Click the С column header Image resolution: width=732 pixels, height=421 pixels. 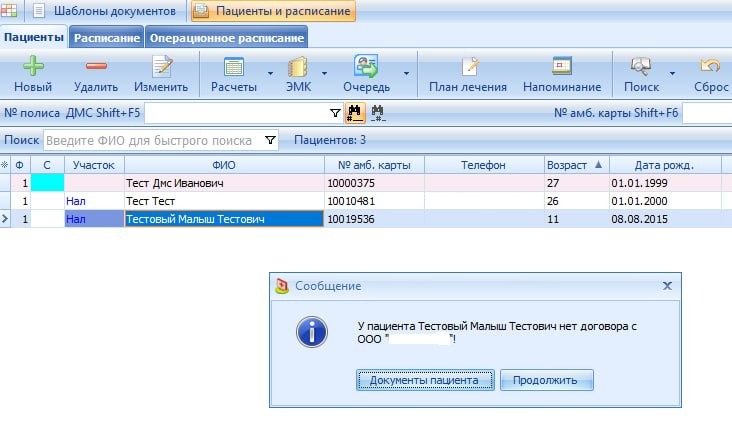[47, 165]
